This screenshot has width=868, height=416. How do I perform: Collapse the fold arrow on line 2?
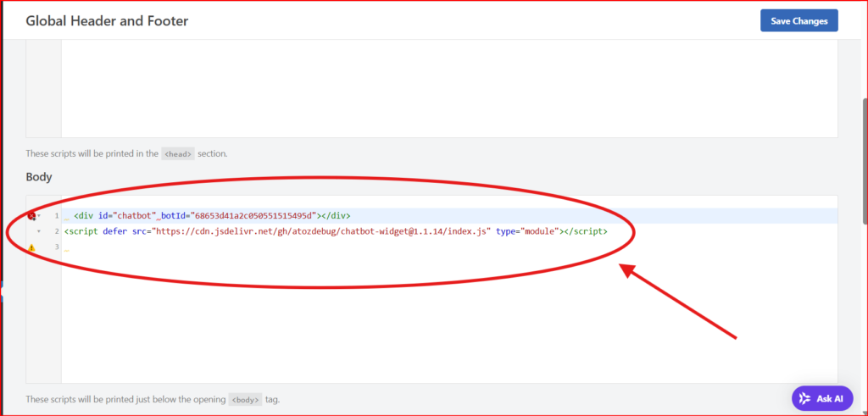coord(39,231)
